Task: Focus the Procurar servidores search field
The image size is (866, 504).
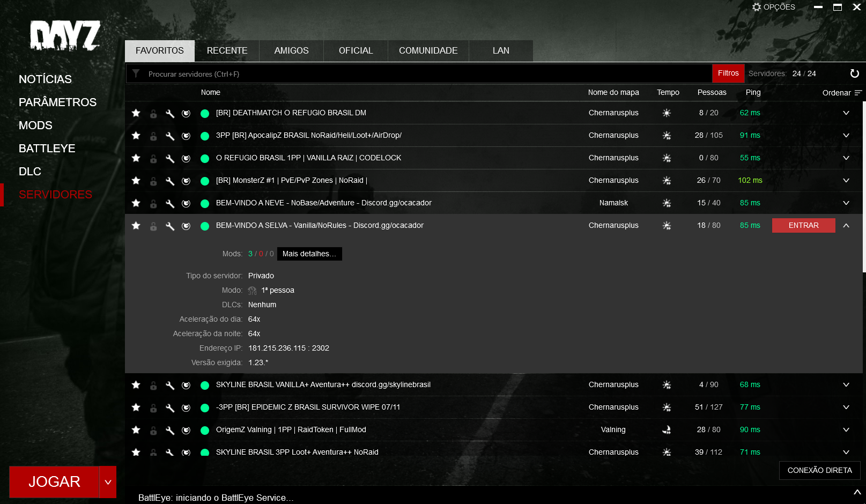Action: (x=419, y=74)
